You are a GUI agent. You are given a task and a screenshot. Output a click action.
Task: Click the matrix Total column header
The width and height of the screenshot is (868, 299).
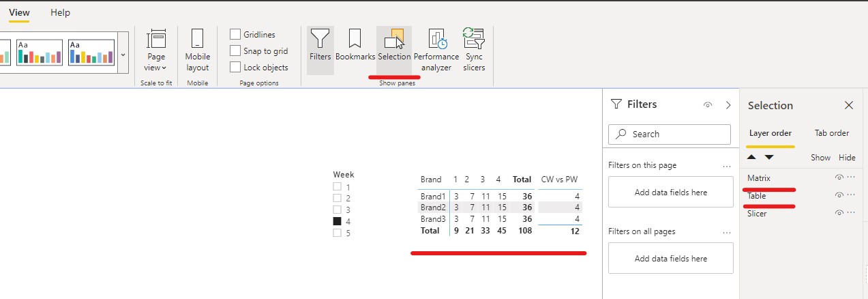(x=522, y=180)
